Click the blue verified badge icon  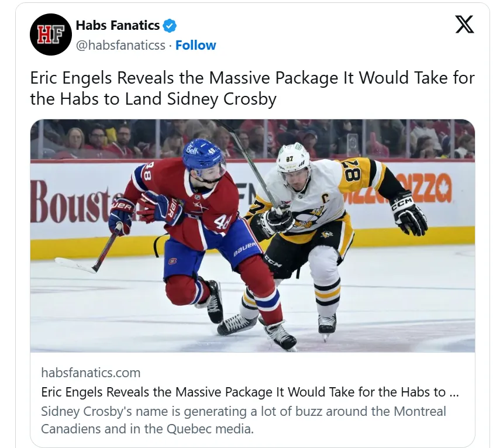[x=170, y=26]
